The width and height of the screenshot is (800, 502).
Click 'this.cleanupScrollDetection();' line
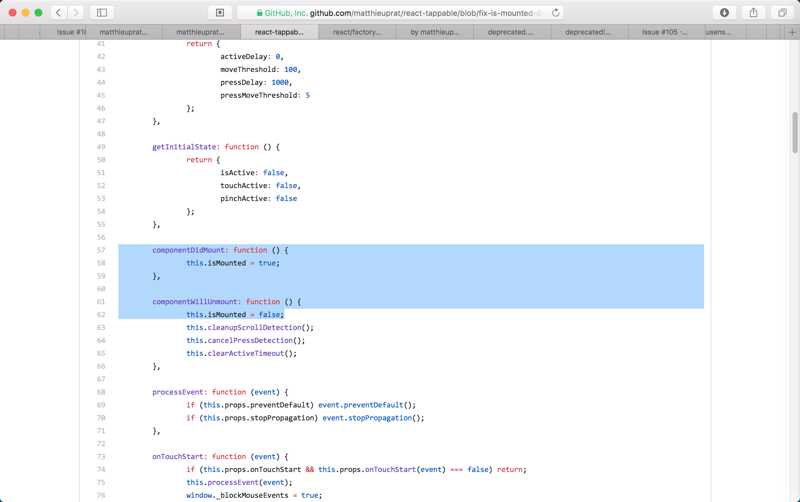(250, 328)
